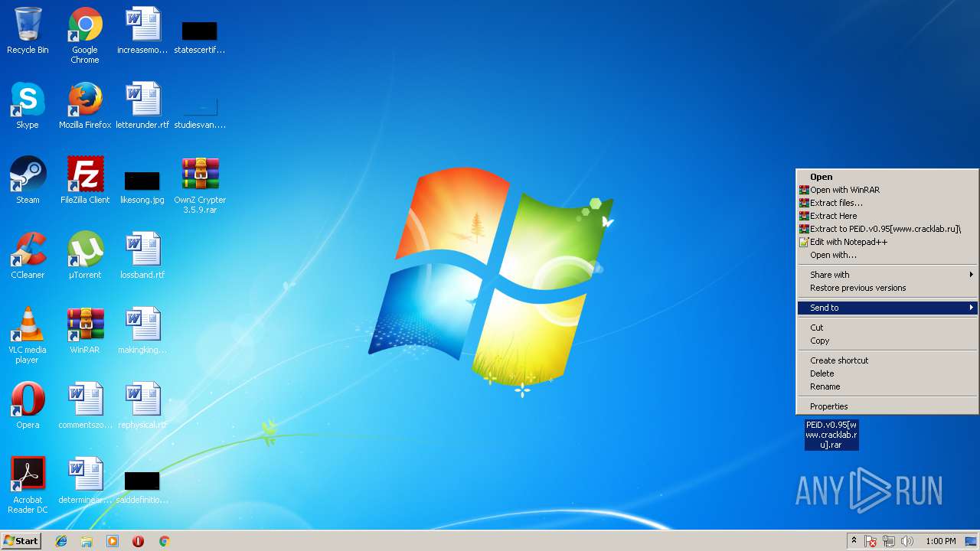
Task: Select the saiddefinitio... file icon
Action: 142,487
